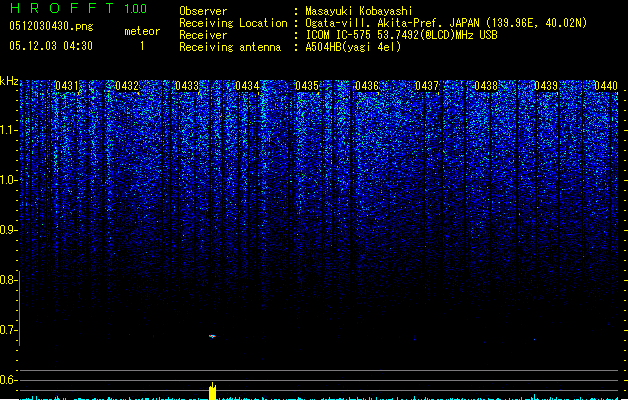This screenshot has height=400, width=629.
Task: Click the Receiving Location label
Action: coord(233,23)
